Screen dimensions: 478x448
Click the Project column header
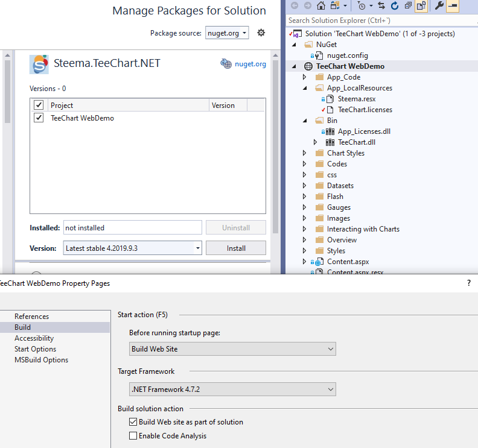coord(129,105)
